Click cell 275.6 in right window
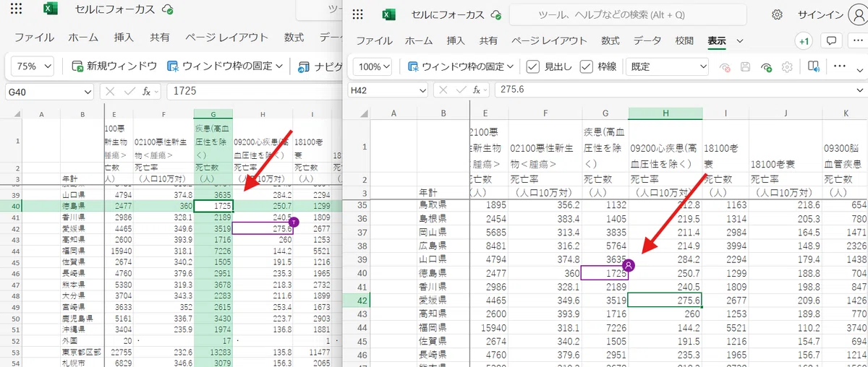868x367 pixels. [x=665, y=301]
